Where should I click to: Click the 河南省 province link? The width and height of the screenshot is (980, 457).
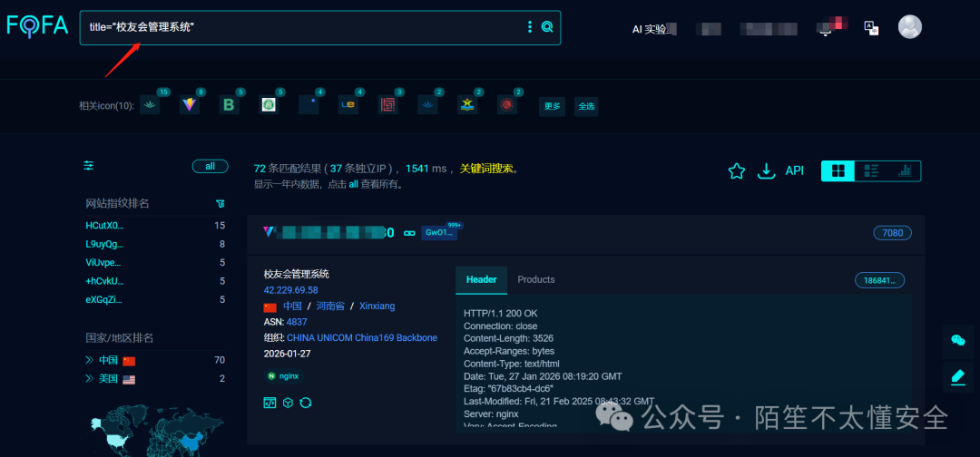pyautogui.click(x=330, y=306)
